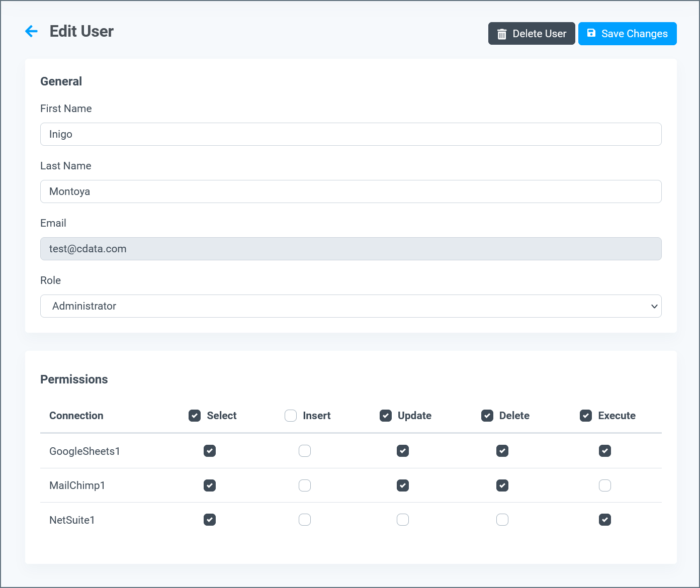Toggle the Delete column header checkbox
Viewport: 700px width, 588px height.
487,416
